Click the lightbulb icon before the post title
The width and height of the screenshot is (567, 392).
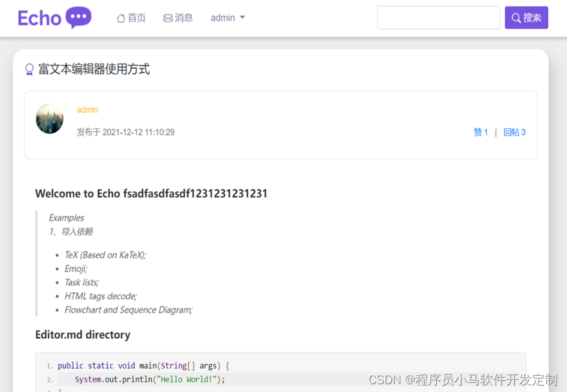(x=29, y=69)
